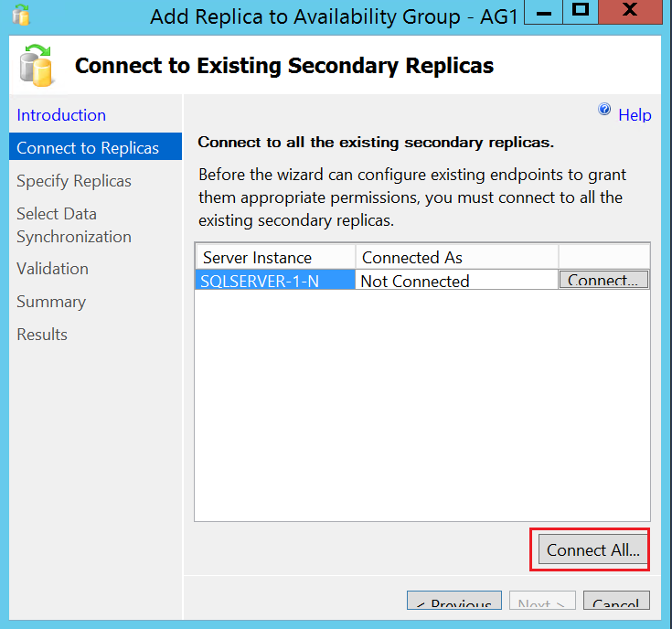
Task: Maximize the Add Replica wizard window
Action: tap(580, 12)
